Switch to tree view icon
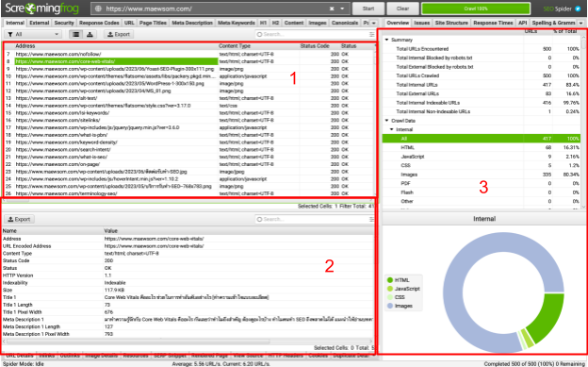The height and width of the screenshot is (367, 588). tap(90, 34)
